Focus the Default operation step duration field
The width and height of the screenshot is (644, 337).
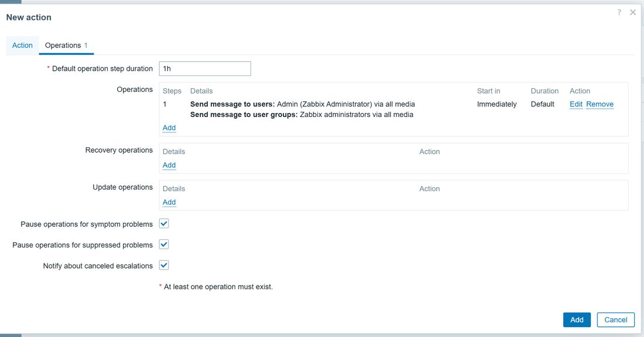click(x=205, y=68)
